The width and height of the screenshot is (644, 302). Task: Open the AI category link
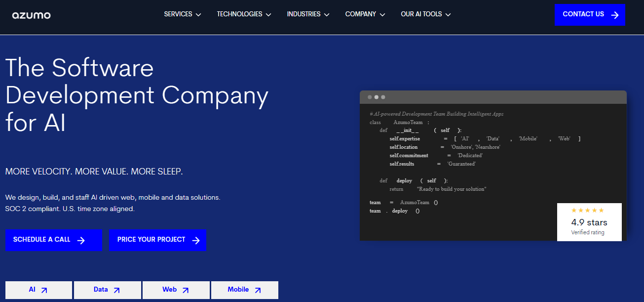(38, 290)
